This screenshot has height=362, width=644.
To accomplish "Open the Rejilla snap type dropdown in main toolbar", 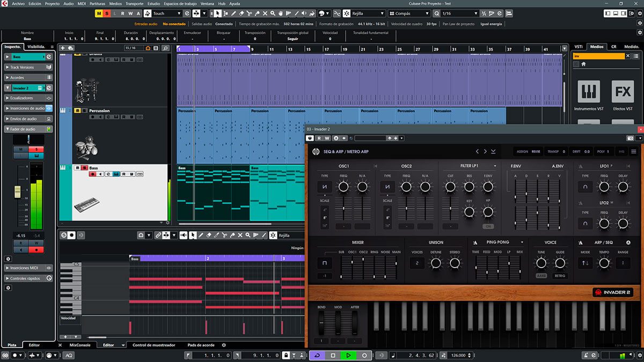I will (x=367, y=13).
